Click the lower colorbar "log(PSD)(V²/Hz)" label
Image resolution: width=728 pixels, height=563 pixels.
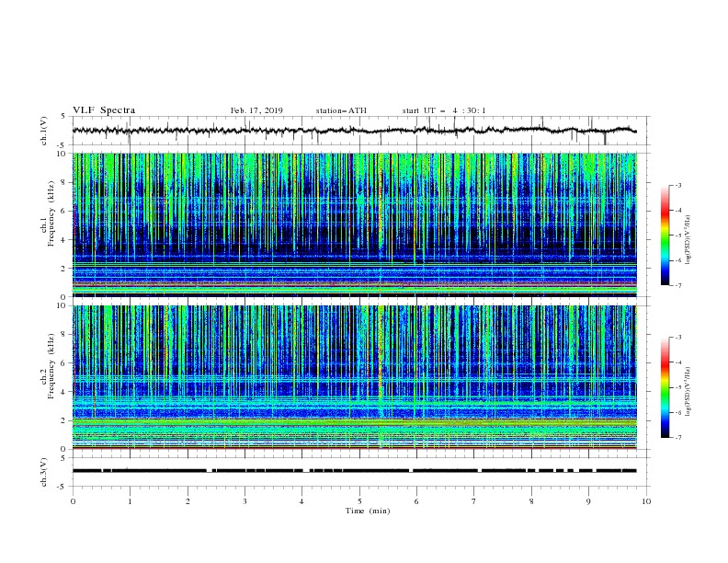pyautogui.click(x=688, y=392)
